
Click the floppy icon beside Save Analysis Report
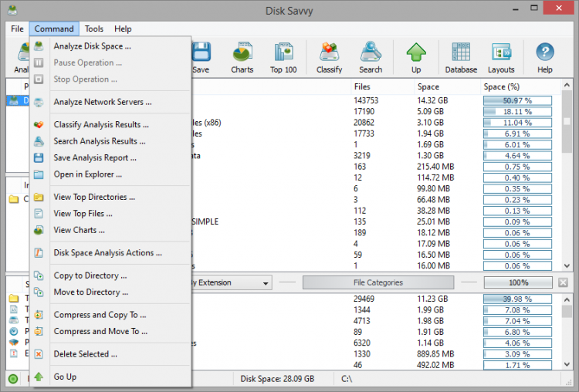click(39, 157)
